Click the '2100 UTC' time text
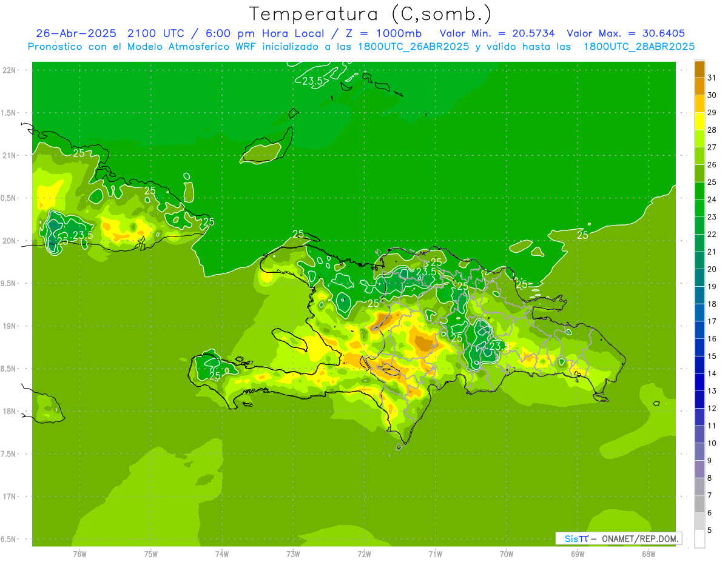Viewport: 728px width, 562px height. click(155, 33)
